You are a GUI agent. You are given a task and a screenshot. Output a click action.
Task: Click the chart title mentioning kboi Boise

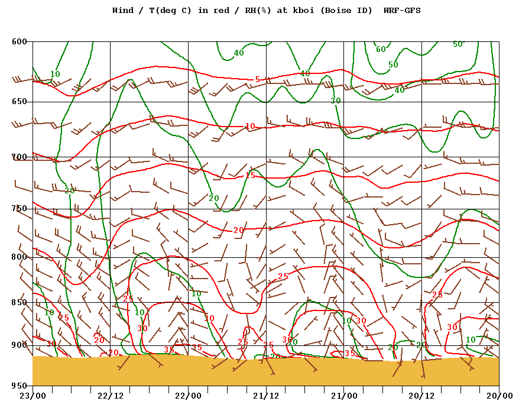tap(267, 11)
